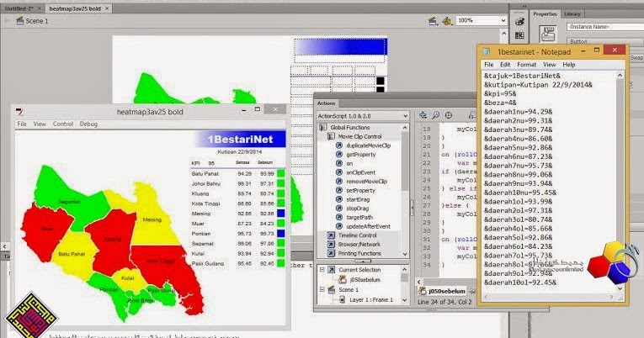Expand the Browser/Network category

331,245
